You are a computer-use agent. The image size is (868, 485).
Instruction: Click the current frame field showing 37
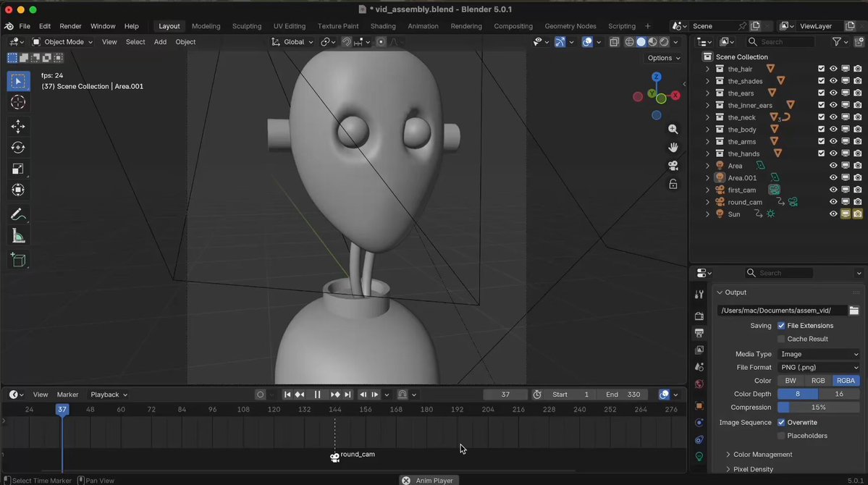[505, 395]
